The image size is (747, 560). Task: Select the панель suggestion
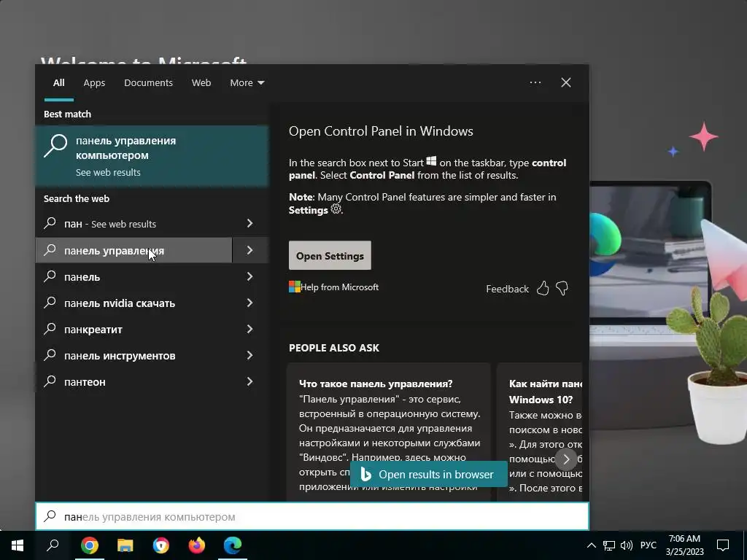click(134, 276)
